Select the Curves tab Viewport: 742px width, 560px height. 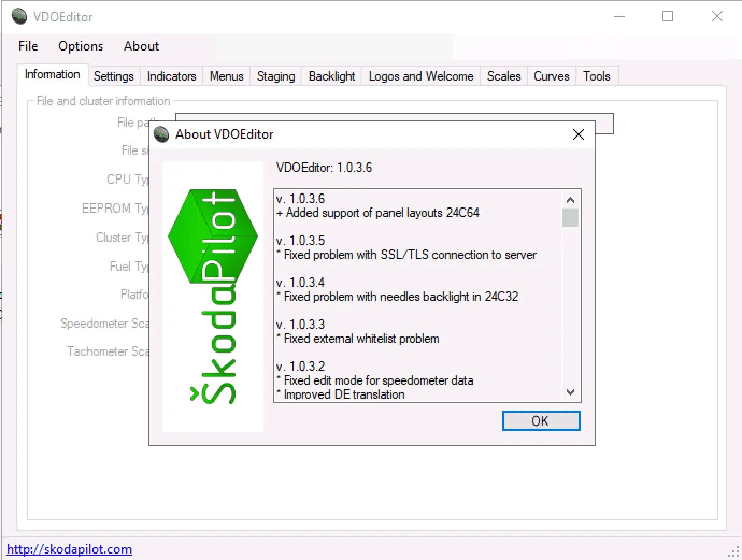point(551,76)
